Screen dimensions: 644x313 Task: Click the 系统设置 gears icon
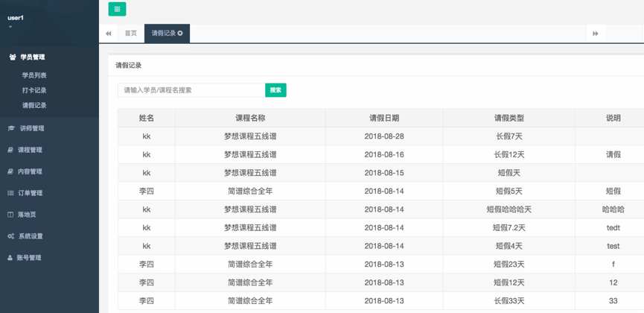pos(11,236)
